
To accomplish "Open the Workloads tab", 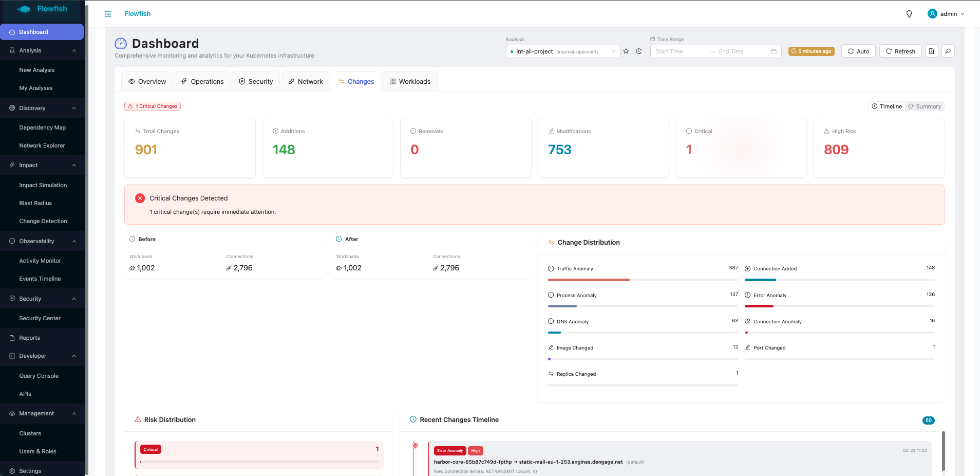I will pyautogui.click(x=410, y=82).
